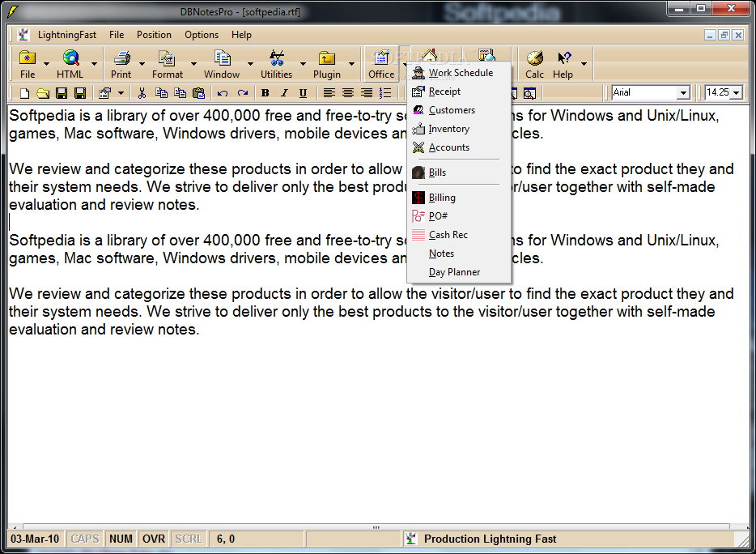756x554 pixels.
Task: Open the LightningFast menu
Action: (x=67, y=35)
